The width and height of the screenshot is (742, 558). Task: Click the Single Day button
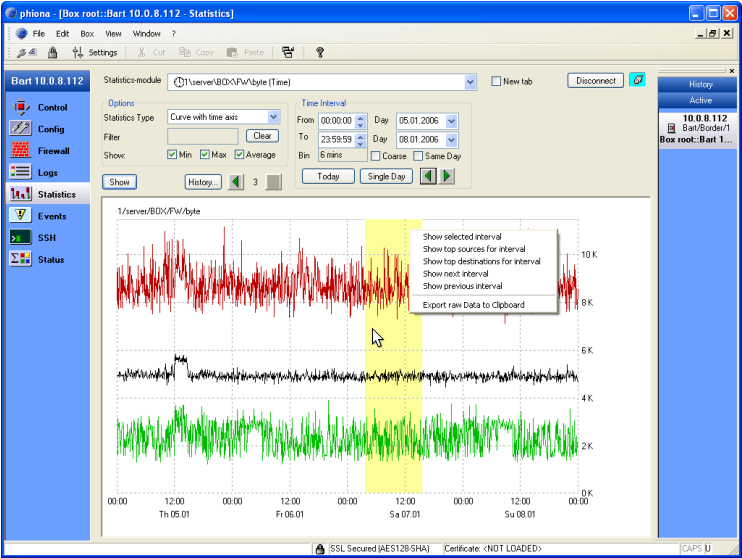[x=387, y=176]
